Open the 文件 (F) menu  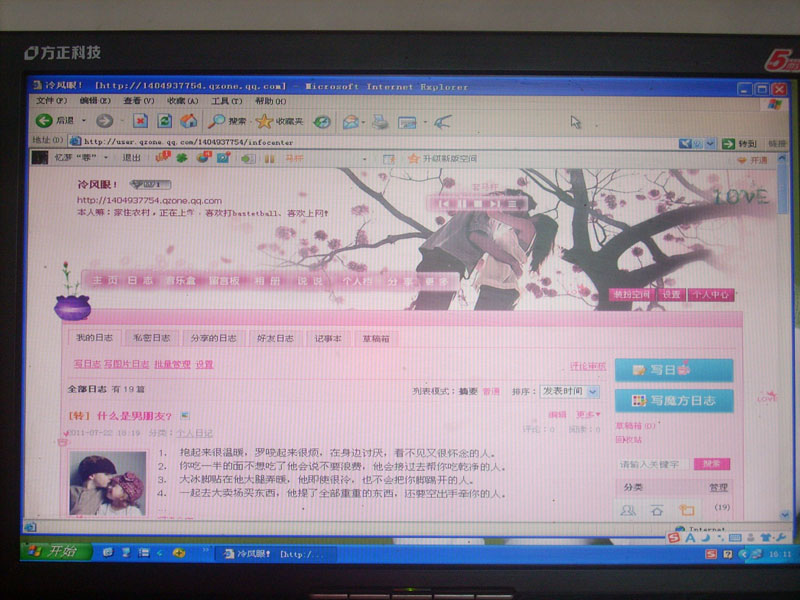[x=51, y=101]
